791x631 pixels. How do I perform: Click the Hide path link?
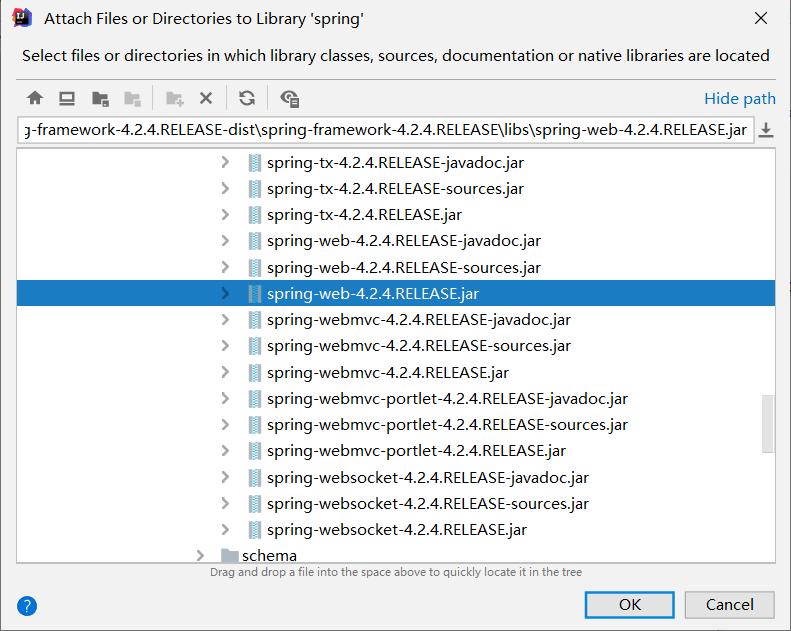tap(740, 98)
